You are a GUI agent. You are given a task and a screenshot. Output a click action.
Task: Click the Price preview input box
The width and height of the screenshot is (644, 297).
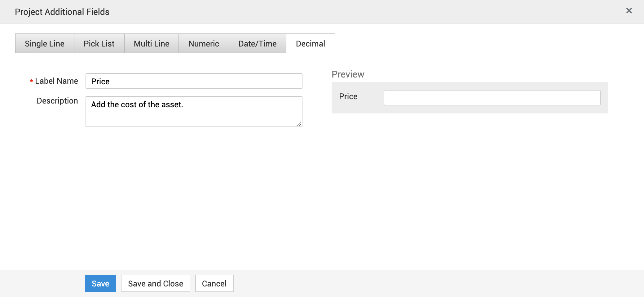pos(492,98)
